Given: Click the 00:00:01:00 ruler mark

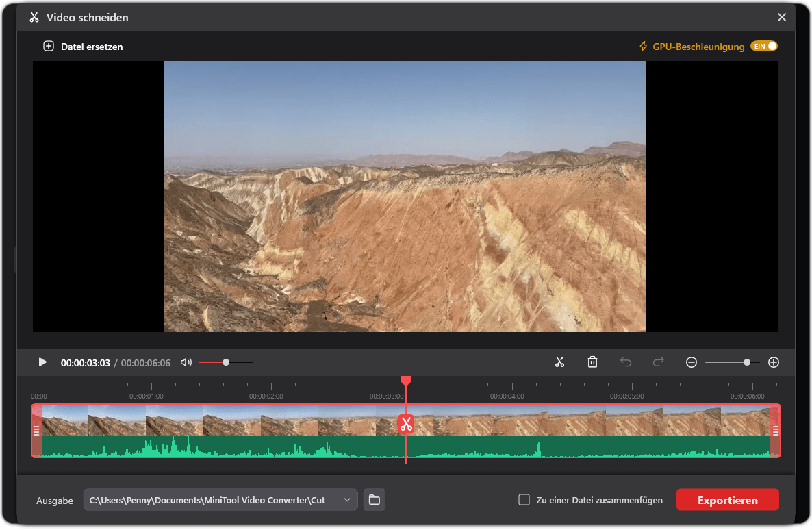Looking at the screenshot, I should click(146, 396).
